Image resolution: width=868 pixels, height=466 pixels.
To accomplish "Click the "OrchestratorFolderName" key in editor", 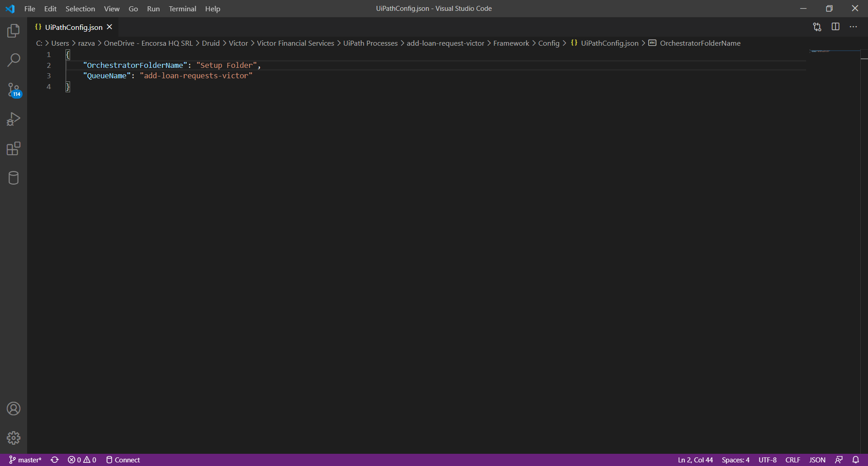I will 135,65.
